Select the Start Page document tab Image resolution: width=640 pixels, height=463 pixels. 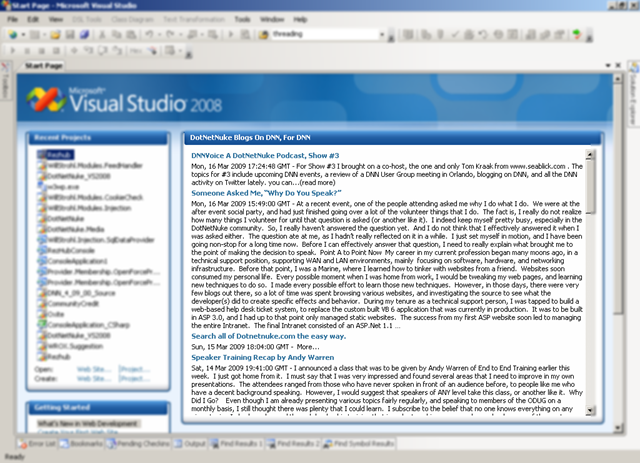(44, 66)
